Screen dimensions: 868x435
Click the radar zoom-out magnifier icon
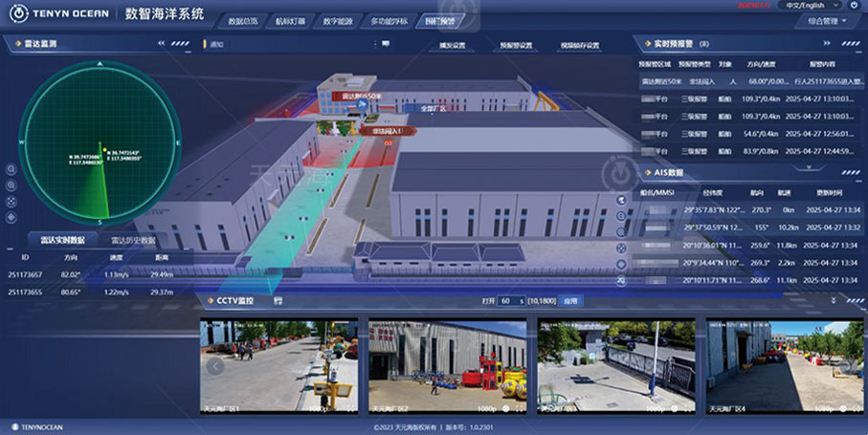[11, 185]
